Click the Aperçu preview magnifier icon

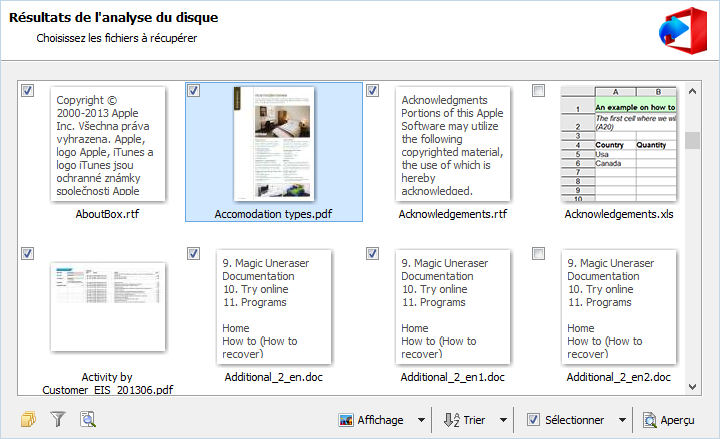[x=650, y=420]
